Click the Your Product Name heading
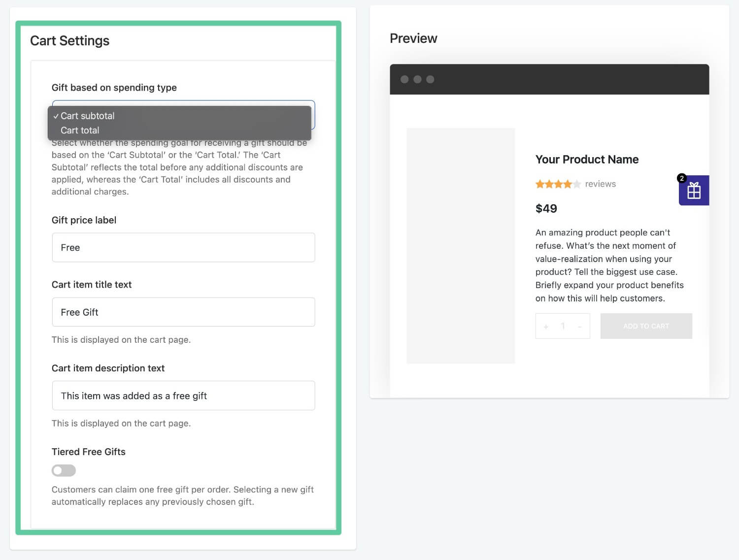 (x=587, y=160)
